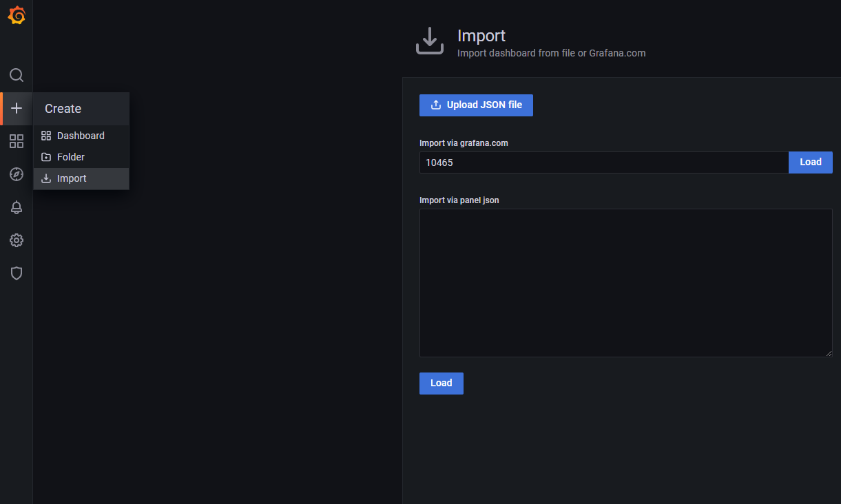Focus the grafana.com field containing 10465
The image size is (841, 504).
pyautogui.click(x=603, y=162)
